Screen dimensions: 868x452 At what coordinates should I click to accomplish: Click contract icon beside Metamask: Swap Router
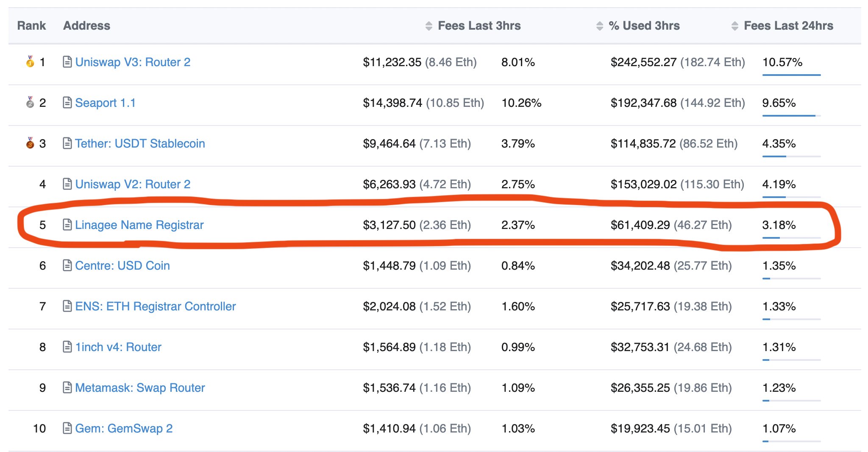point(67,388)
